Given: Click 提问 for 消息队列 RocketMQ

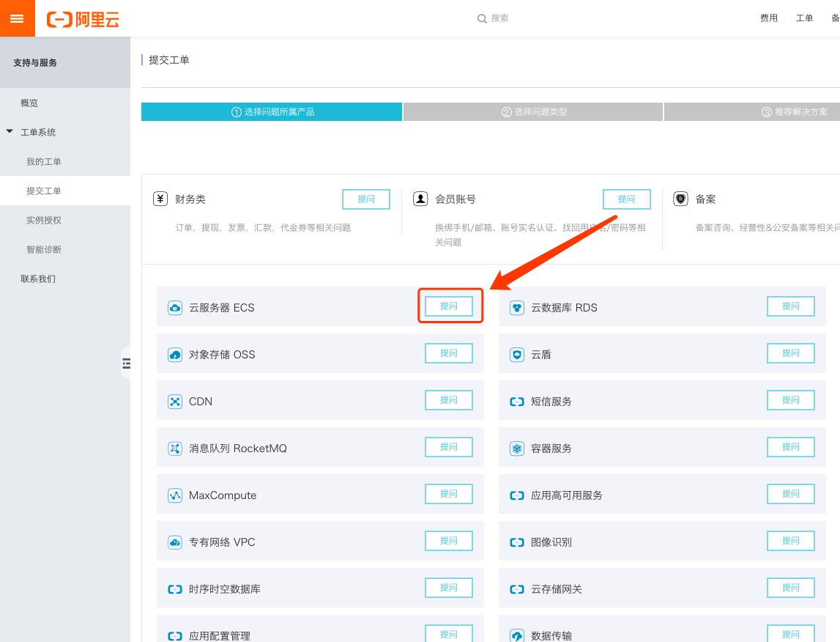Looking at the screenshot, I should click(449, 447).
